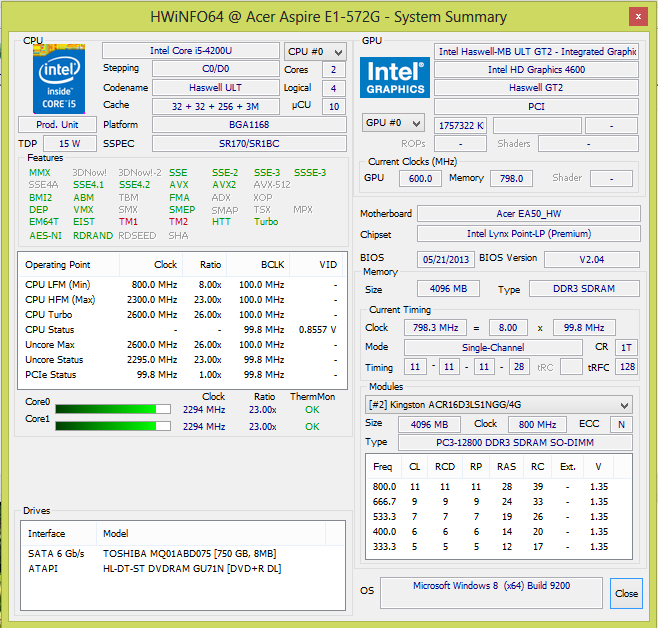Screen dimensions: 658x628
Task: Expand the Kingston memory module dropdown
Action: pyautogui.click(x=499, y=405)
